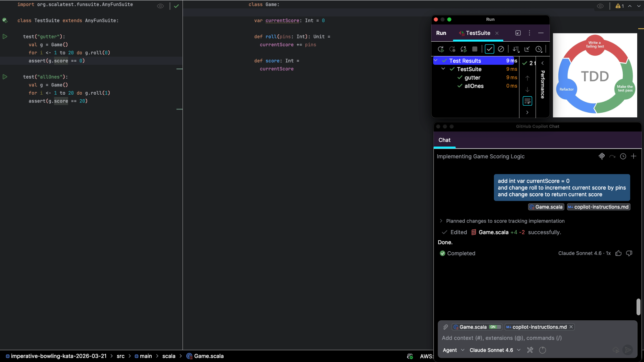This screenshot has width=644, height=362.
Task: Start a new Copilot chat conversation
Action: tap(633, 156)
